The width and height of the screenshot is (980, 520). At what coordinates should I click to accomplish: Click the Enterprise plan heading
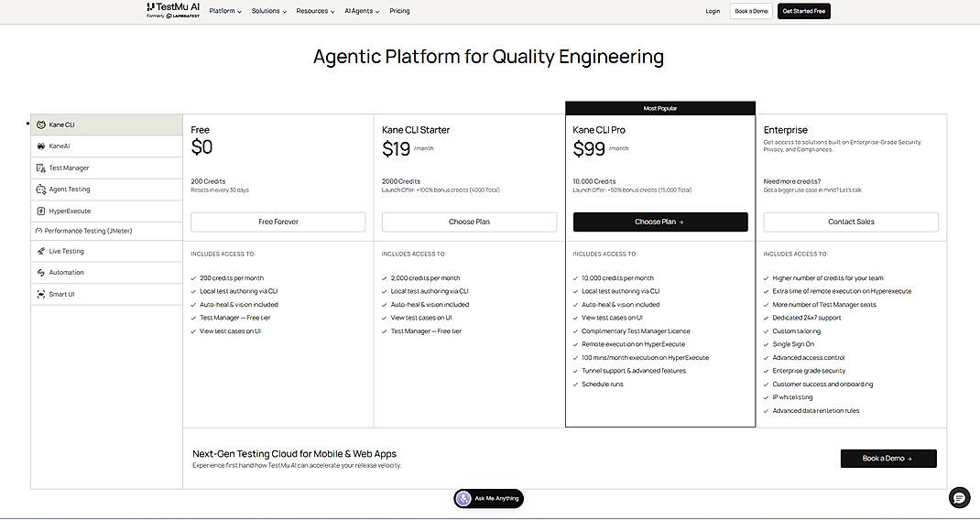point(786,130)
